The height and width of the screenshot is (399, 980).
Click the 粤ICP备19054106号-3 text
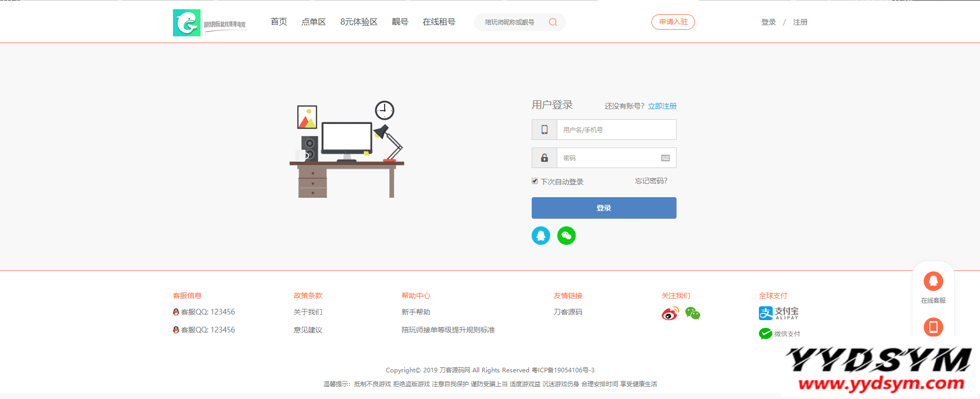pos(563,370)
